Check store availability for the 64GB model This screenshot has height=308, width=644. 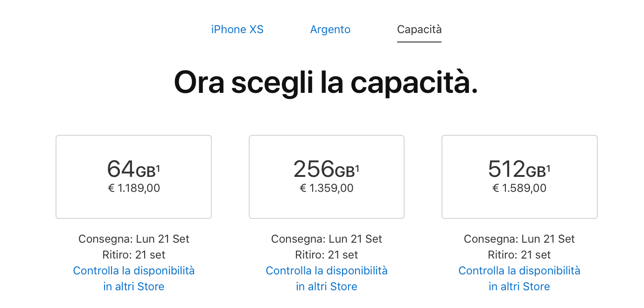click(x=133, y=279)
